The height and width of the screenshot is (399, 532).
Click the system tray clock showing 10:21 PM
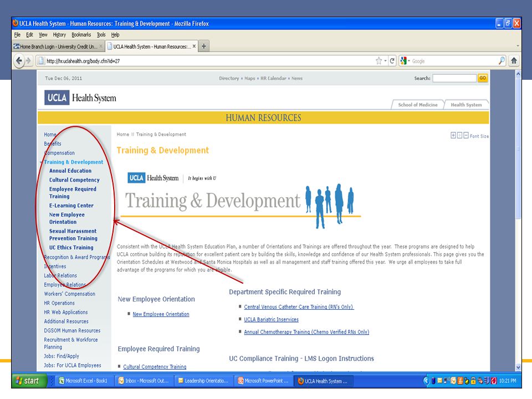pyautogui.click(x=508, y=381)
